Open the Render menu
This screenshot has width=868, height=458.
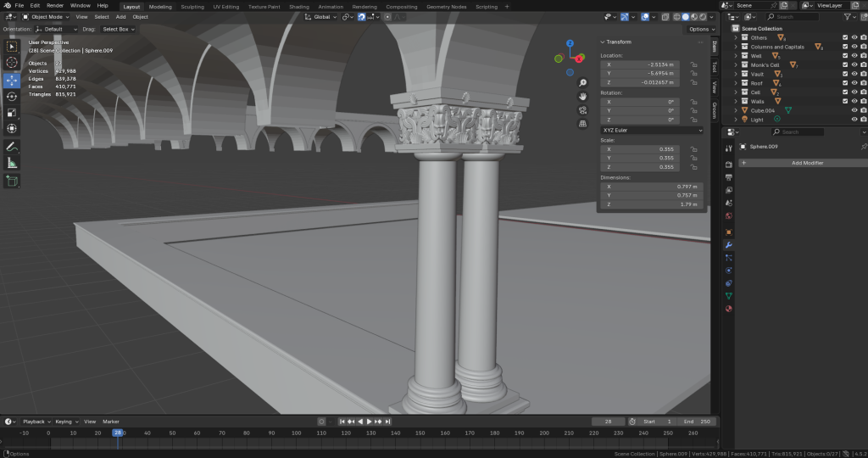[57, 6]
